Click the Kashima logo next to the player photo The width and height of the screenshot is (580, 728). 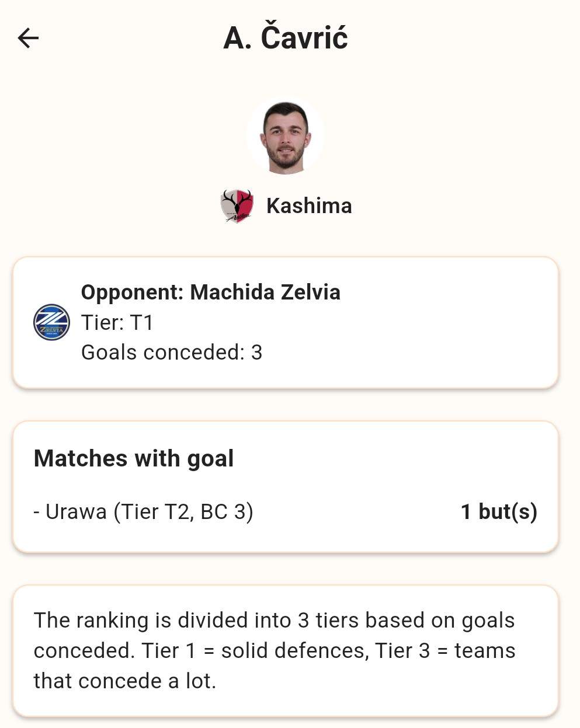(236, 205)
